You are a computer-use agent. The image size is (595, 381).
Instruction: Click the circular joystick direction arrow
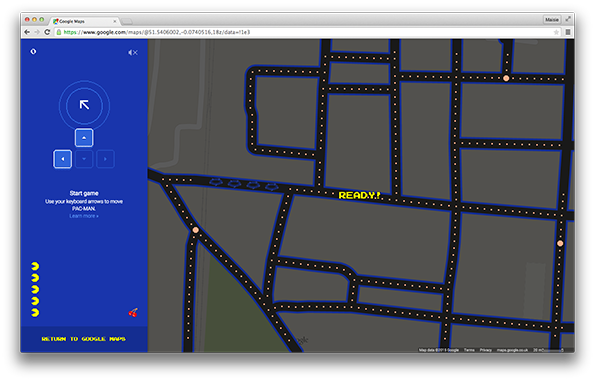tap(84, 105)
